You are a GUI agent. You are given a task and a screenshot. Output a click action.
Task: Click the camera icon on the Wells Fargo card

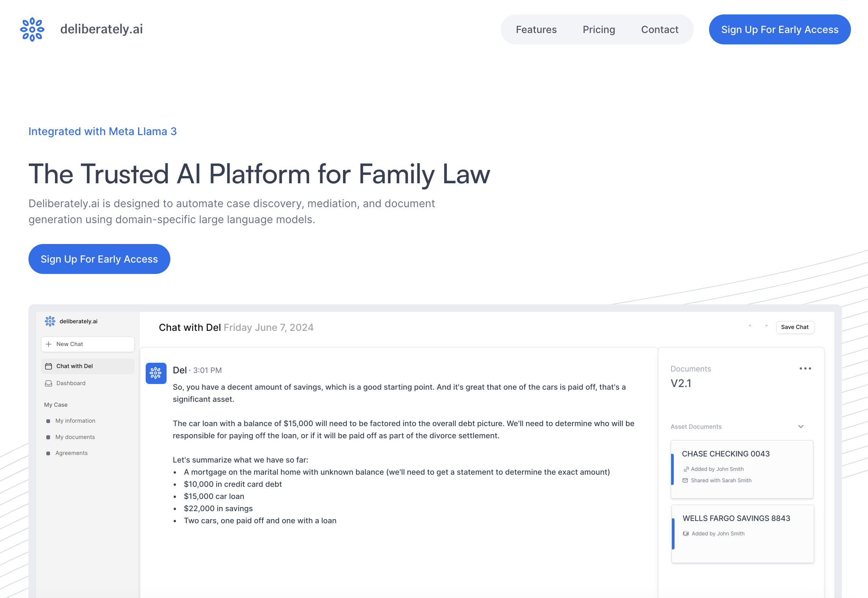pyautogui.click(x=686, y=533)
